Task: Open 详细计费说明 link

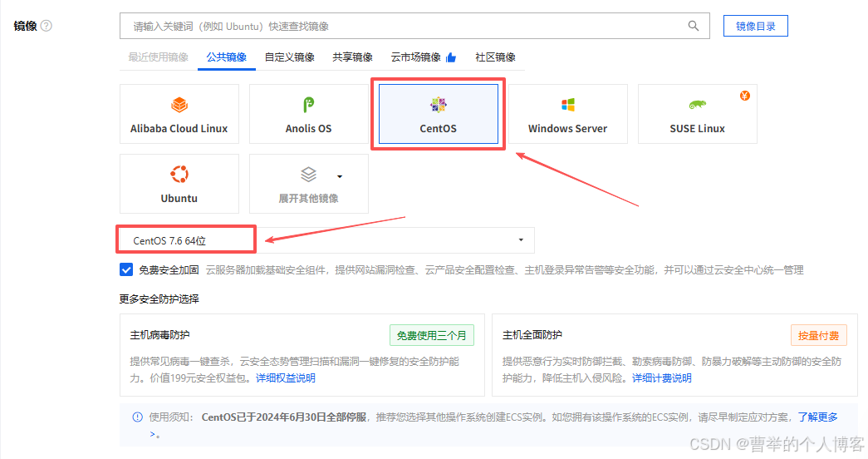Action: 662,378
